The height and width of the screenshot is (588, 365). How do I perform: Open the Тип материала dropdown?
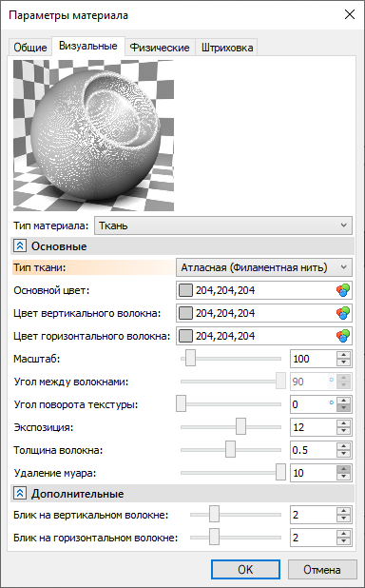(223, 225)
